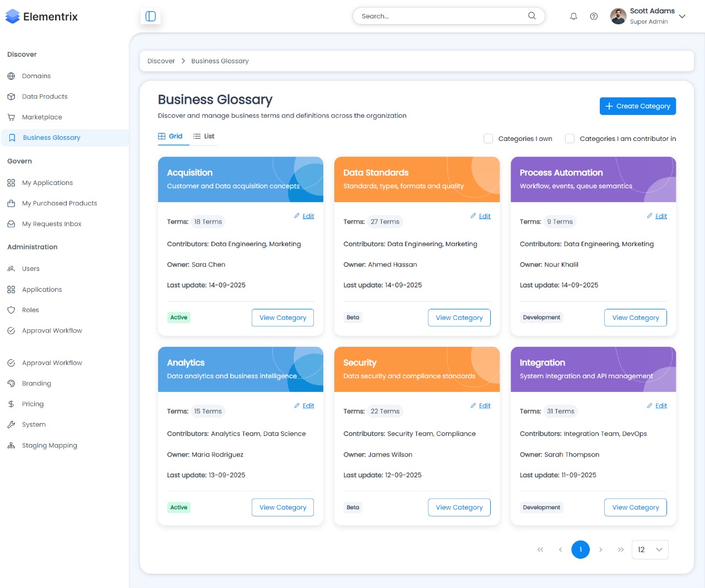Check Categories I am contributor in

point(570,139)
